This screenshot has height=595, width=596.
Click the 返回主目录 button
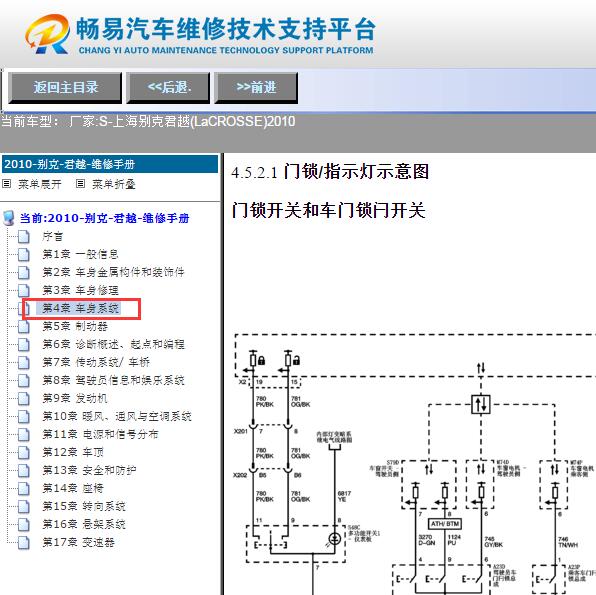(x=65, y=88)
